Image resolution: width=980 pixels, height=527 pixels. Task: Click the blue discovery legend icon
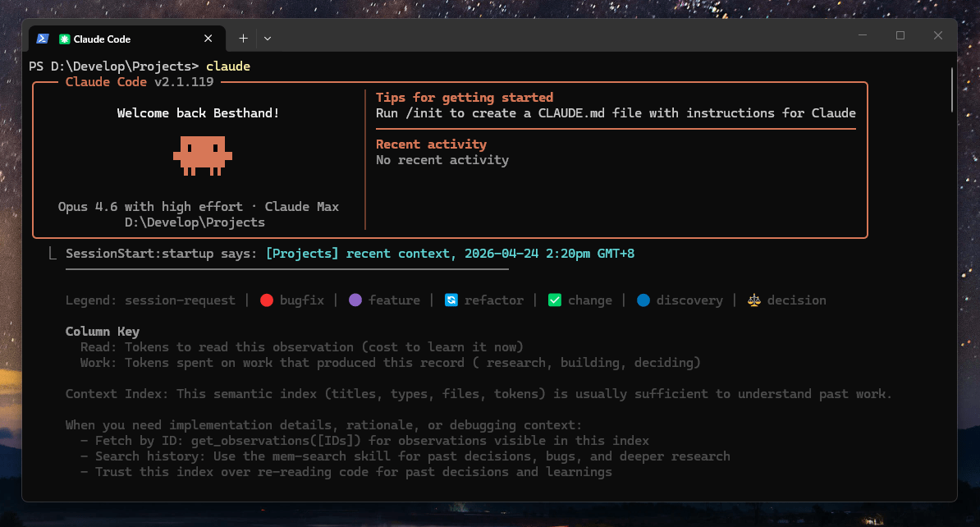643,300
